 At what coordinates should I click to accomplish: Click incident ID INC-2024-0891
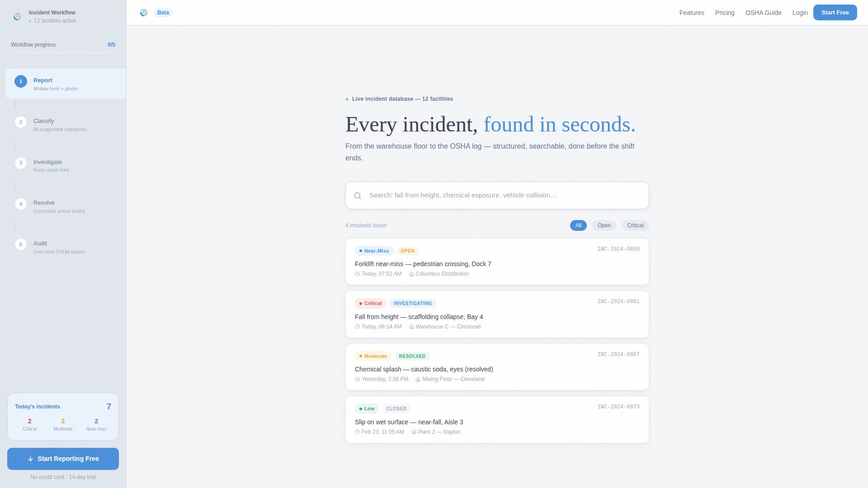click(618, 302)
